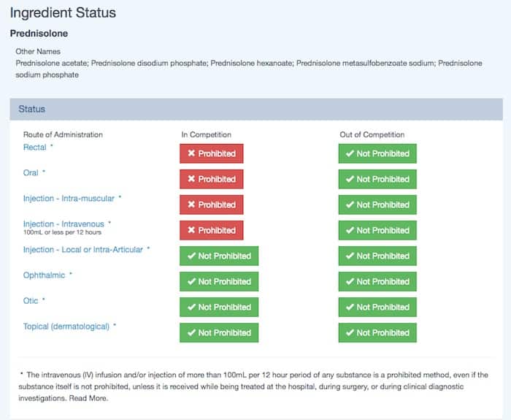Click Ophthalmic in-competition Not Prohibited badge

pos(219,281)
